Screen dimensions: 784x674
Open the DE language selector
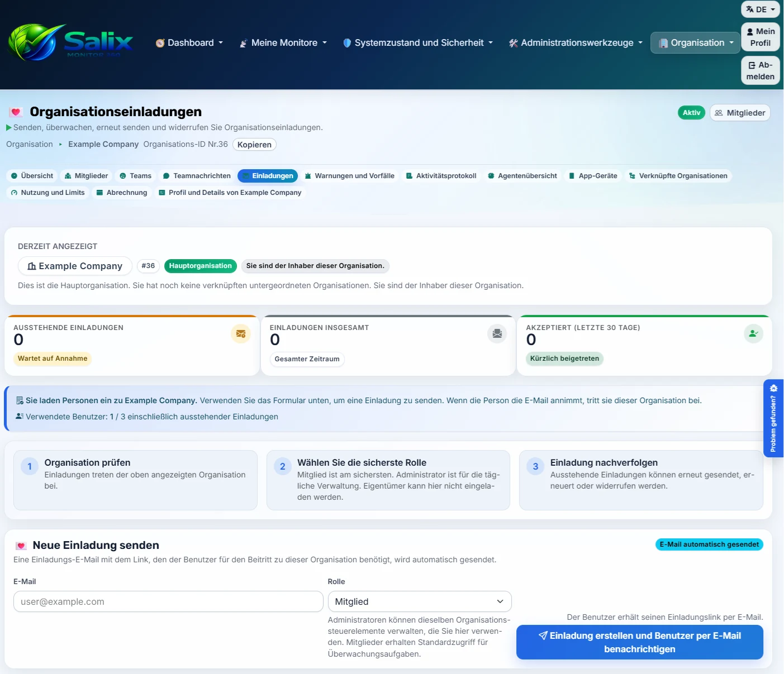tap(761, 9)
